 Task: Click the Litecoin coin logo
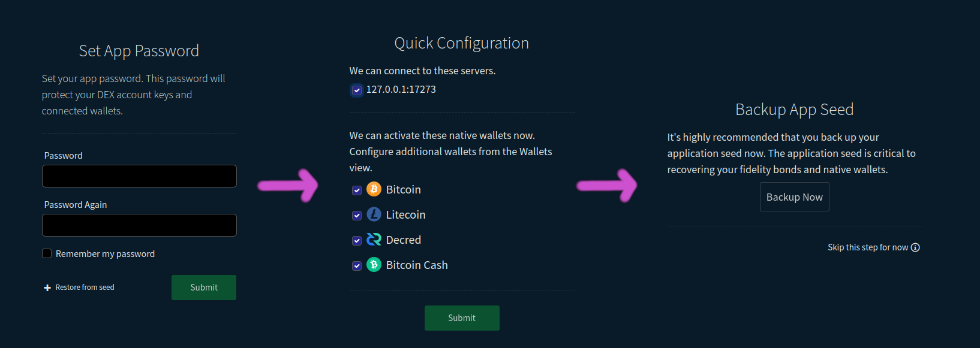pyautogui.click(x=373, y=214)
